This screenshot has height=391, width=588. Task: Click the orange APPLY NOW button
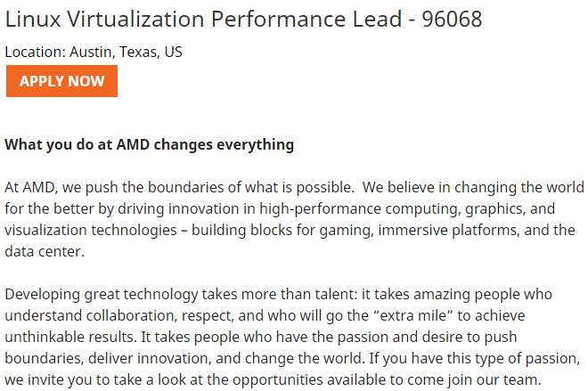[61, 81]
